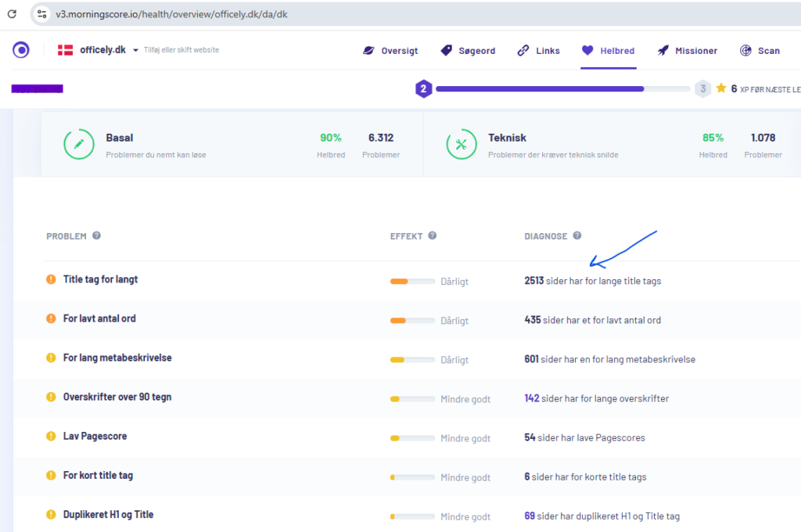801x532 pixels.
Task: Open the Oversigt tab
Action: pyautogui.click(x=390, y=51)
